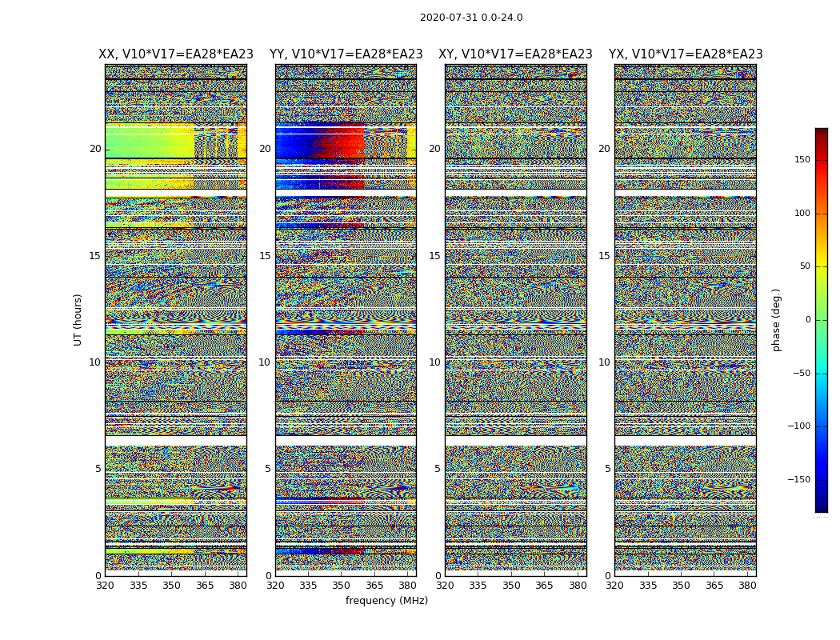Click the 320 frequency tick under the XX panel
The width and height of the screenshot is (840, 640).
coord(105,586)
